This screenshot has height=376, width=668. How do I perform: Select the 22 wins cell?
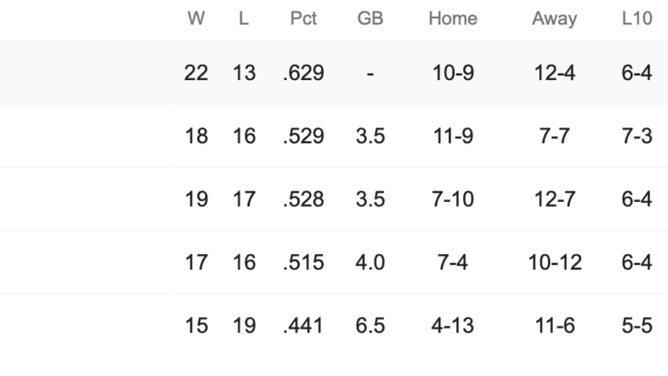click(196, 73)
